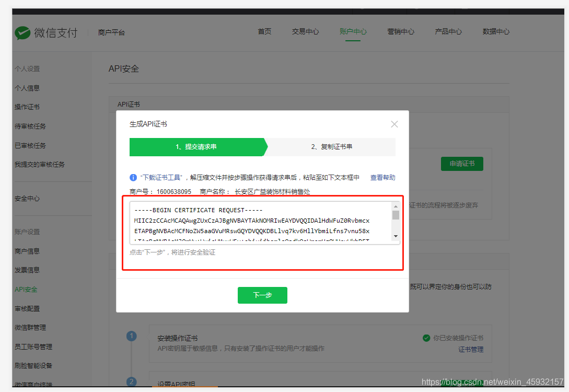Open 我提交的审核任务 in the sidebar
Image resolution: width=569 pixels, height=392 pixels.
(40, 165)
